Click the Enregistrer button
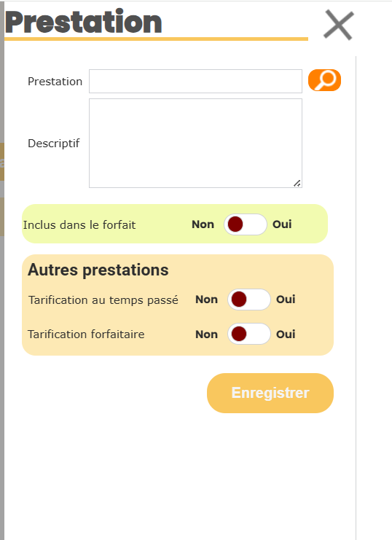Image resolution: width=392 pixels, height=540 pixels. click(x=270, y=393)
